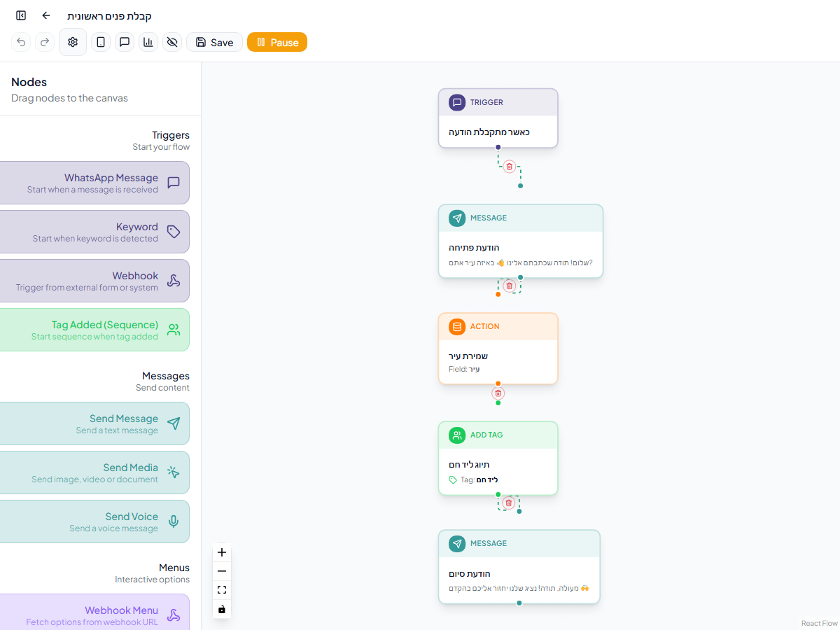Open the bar chart analytics icon
Screen dimensions: 840x630
[x=148, y=42]
